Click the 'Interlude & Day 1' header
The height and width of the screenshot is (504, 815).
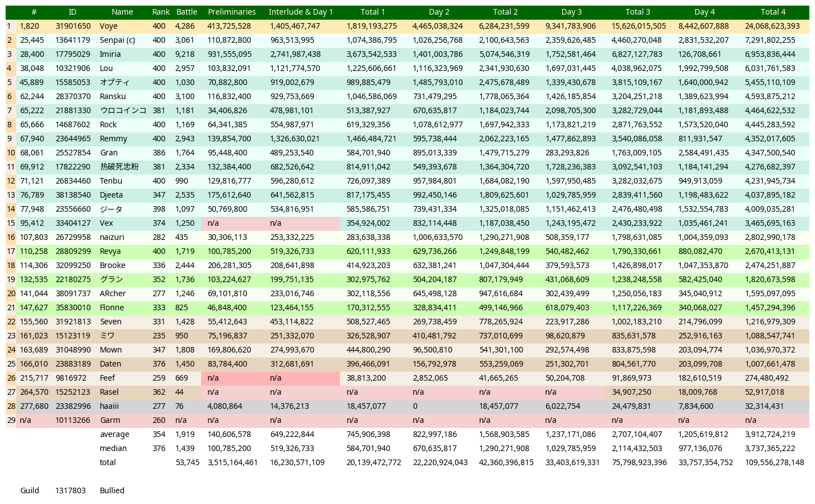[x=301, y=12]
